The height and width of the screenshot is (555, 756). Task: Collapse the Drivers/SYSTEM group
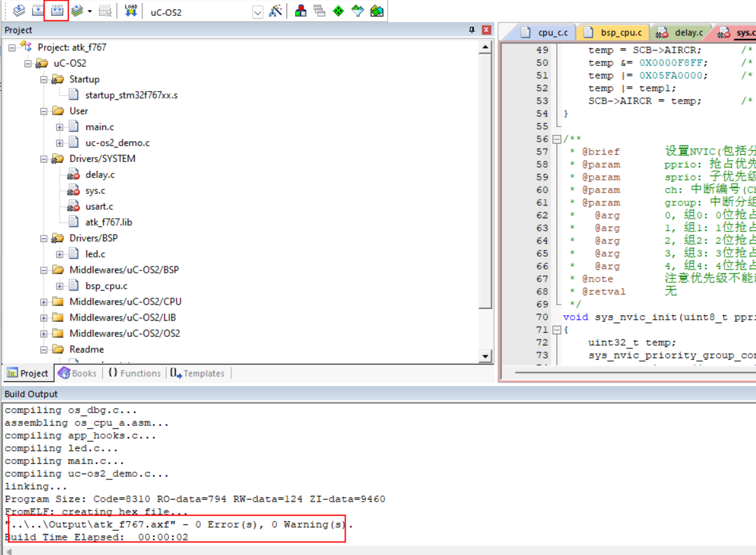coord(44,159)
